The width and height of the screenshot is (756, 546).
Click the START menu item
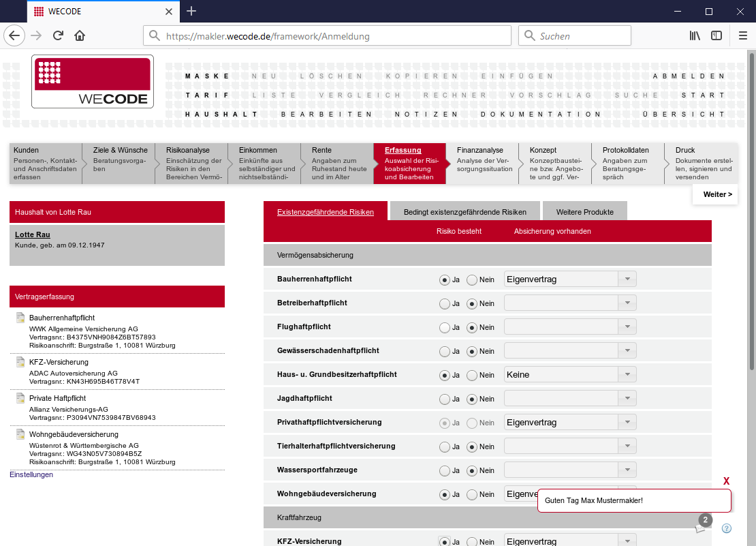703,95
